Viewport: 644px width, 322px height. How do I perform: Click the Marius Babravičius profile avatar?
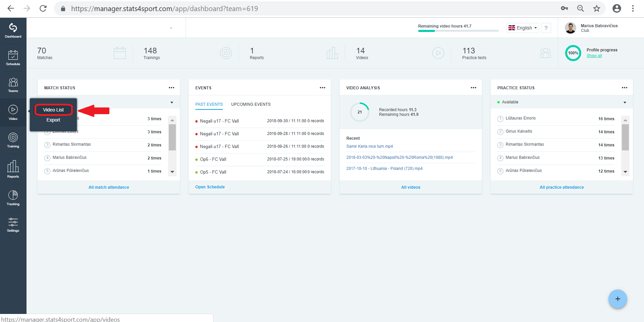tap(571, 28)
